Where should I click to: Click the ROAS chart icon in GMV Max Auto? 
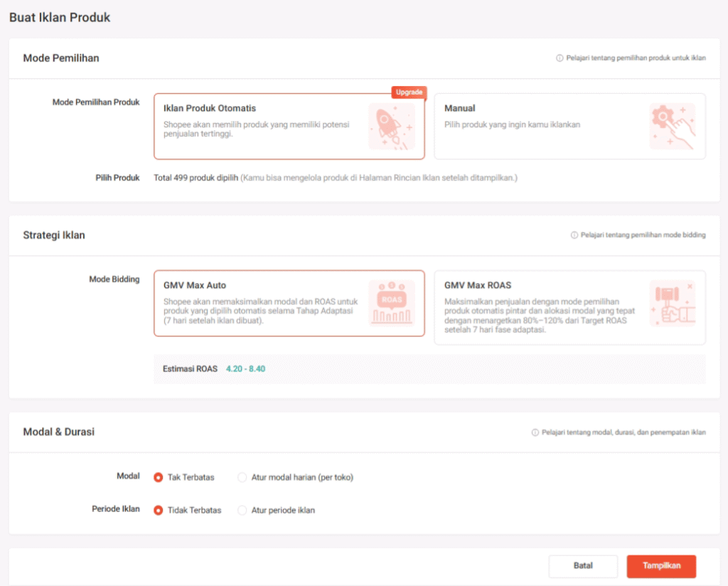point(391,302)
